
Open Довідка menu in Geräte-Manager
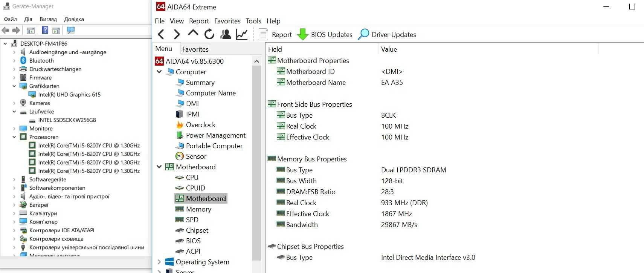(74, 19)
